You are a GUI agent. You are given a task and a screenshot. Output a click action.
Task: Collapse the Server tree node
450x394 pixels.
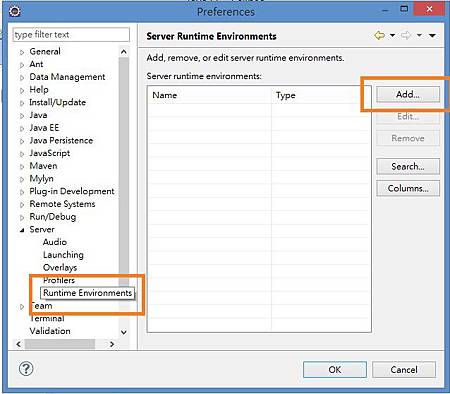pyautogui.click(x=22, y=230)
